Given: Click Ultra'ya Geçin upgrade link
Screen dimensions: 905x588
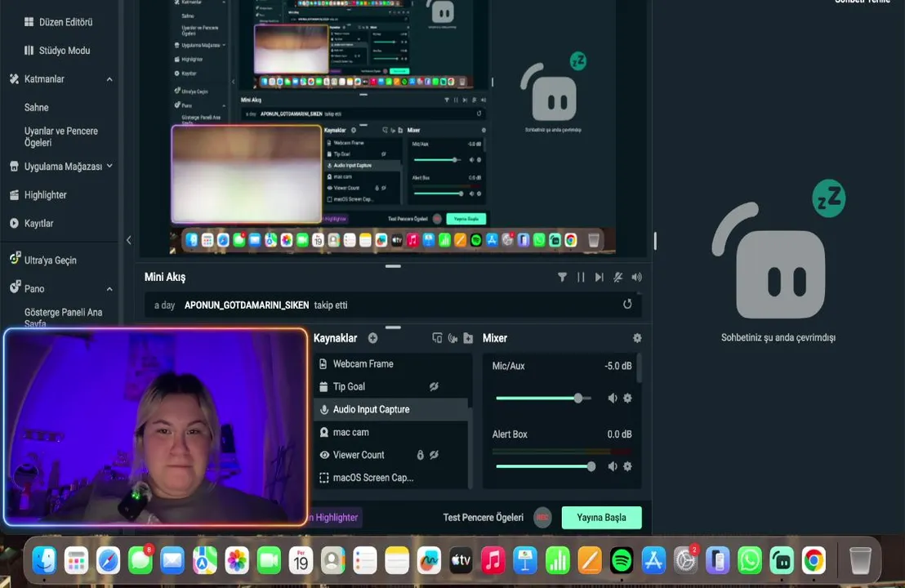Looking at the screenshot, I should (43, 260).
